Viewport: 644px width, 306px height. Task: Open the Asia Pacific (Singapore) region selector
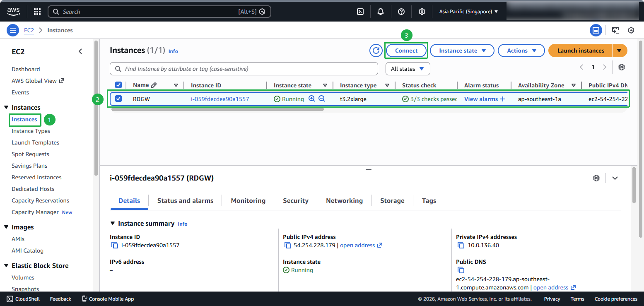click(468, 12)
